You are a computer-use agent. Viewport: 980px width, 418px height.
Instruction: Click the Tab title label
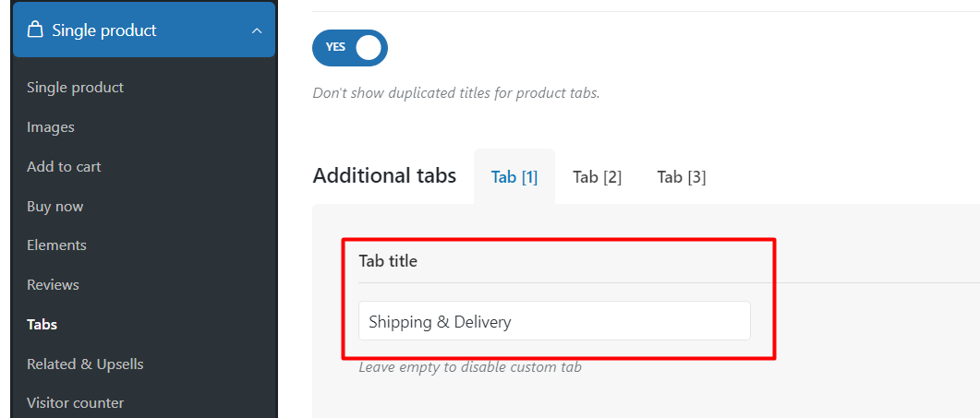click(x=388, y=261)
